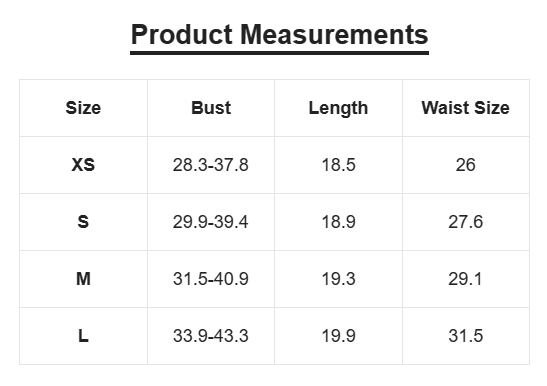Select the Size column header
This screenshot has width=547, height=386.
(83, 108)
